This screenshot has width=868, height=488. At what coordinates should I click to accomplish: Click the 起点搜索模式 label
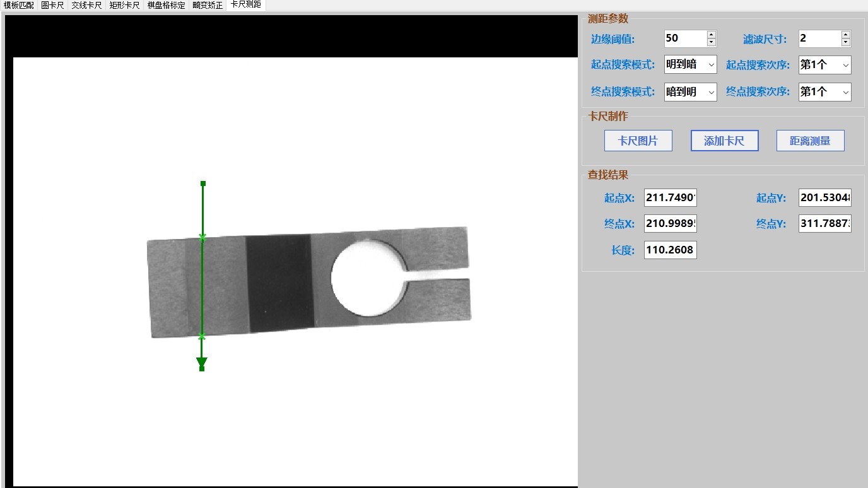coord(623,64)
